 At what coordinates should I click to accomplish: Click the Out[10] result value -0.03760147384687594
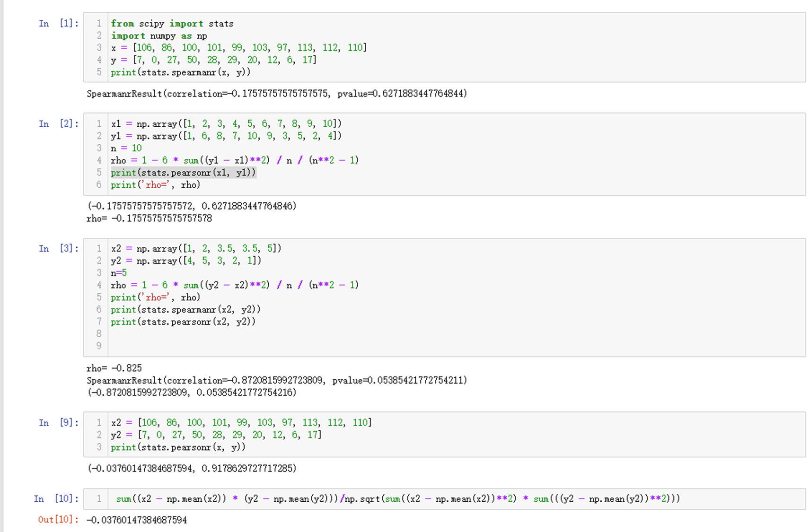click(137, 520)
